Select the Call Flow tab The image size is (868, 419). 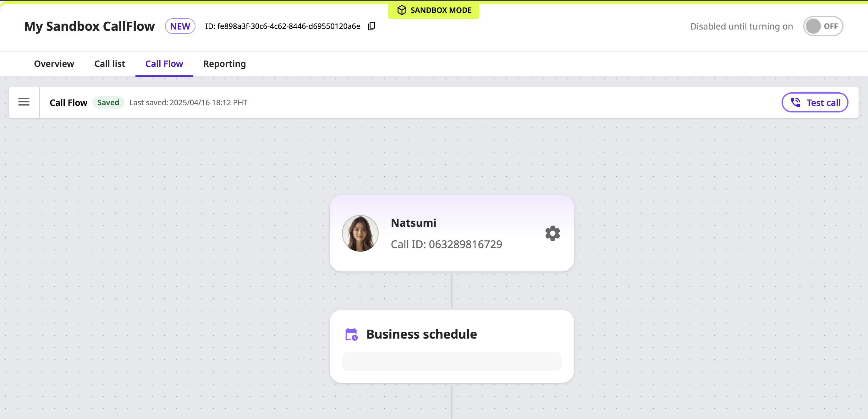tap(164, 64)
